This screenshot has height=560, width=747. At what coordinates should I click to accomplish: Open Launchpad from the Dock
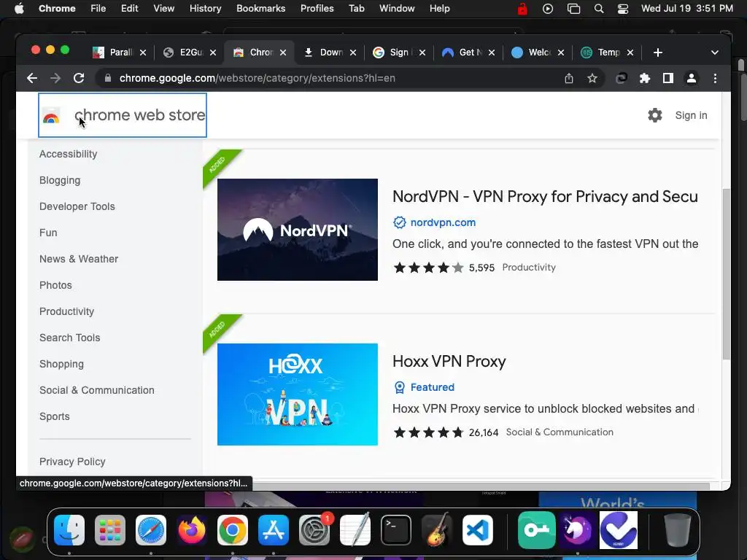pyautogui.click(x=110, y=530)
